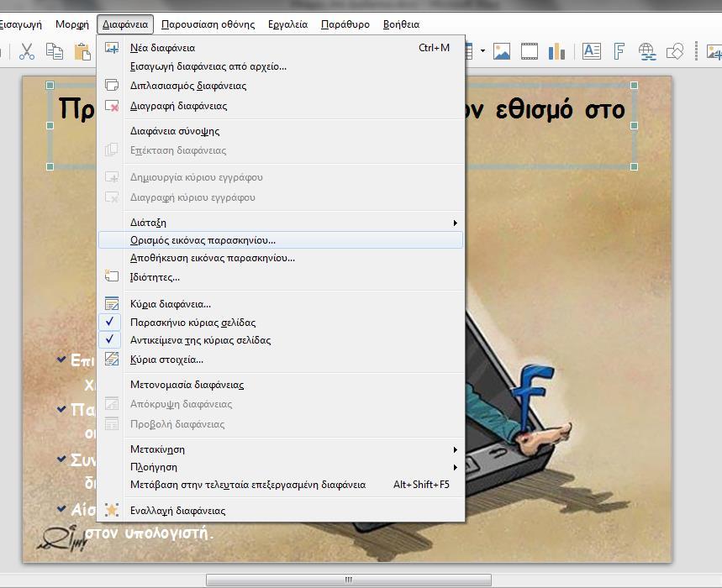Open Ιδιότητες from the slide menu

point(281,277)
